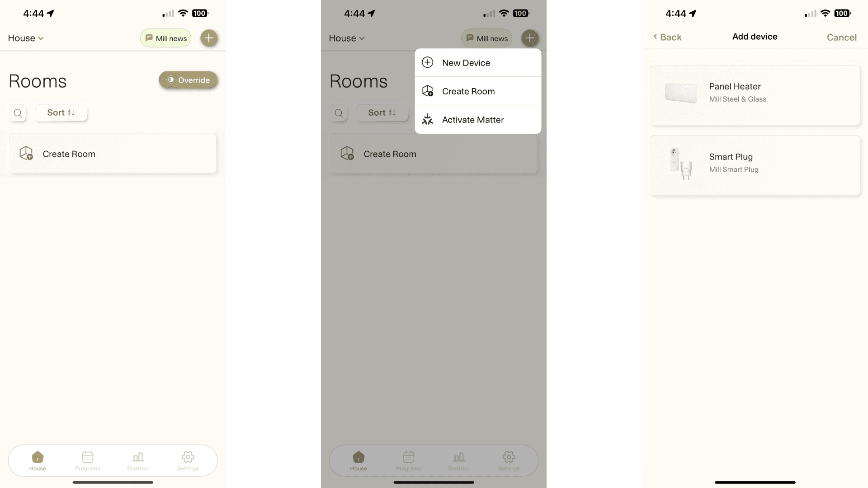Select Create Room from dropdown menu
868x488 pixels.
click(477, 90)
